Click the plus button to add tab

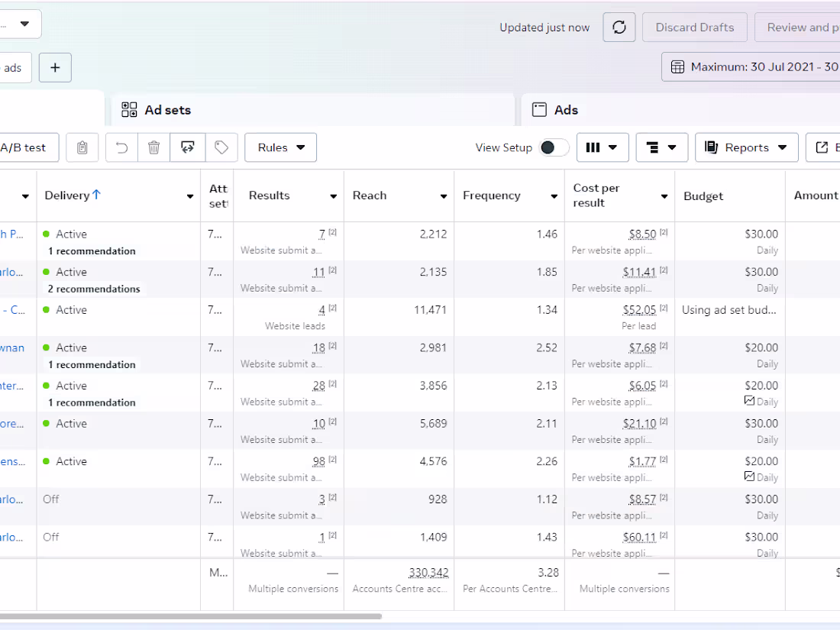click(x=55, y=67)
